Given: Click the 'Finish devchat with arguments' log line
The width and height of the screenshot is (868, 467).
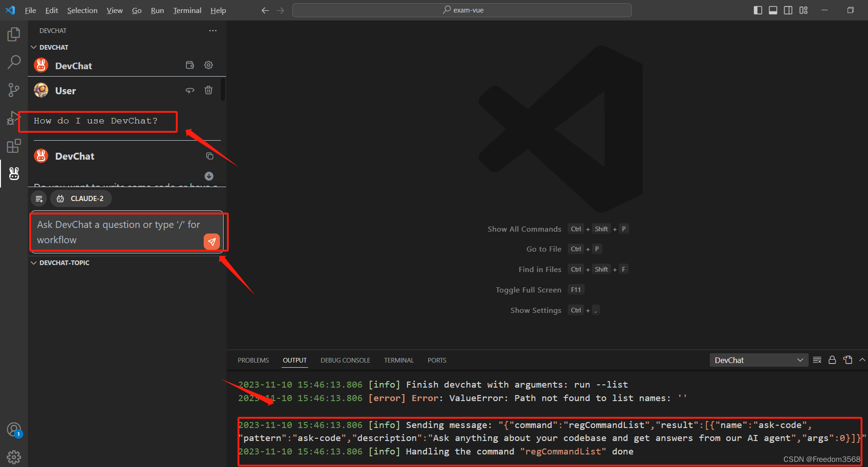Looking at the screenshot, I should click(x=433, y=385).
